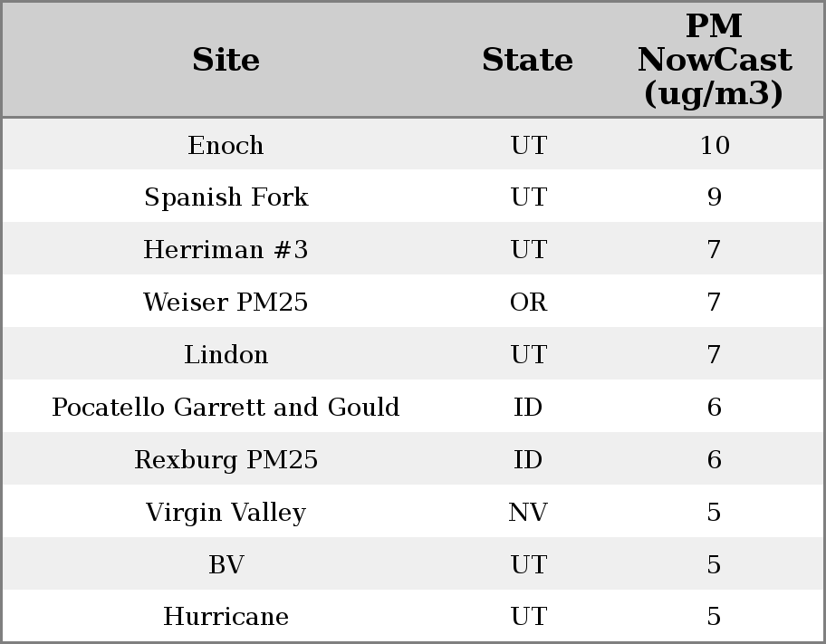The image size is (826, 644).
Task: Click the NowCast value in Rexburg row
Action: 714,460
